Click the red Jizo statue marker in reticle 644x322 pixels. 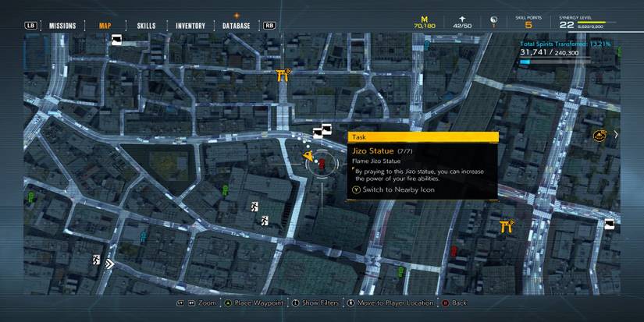coord(322,164)
